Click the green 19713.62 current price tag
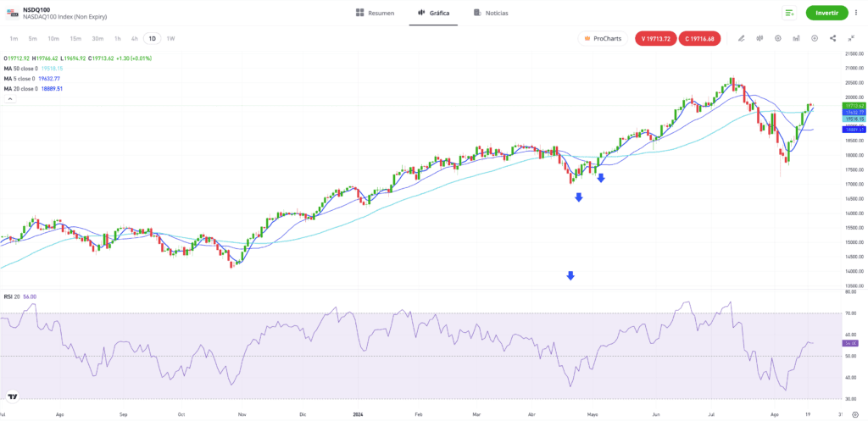 pos(853,105)
